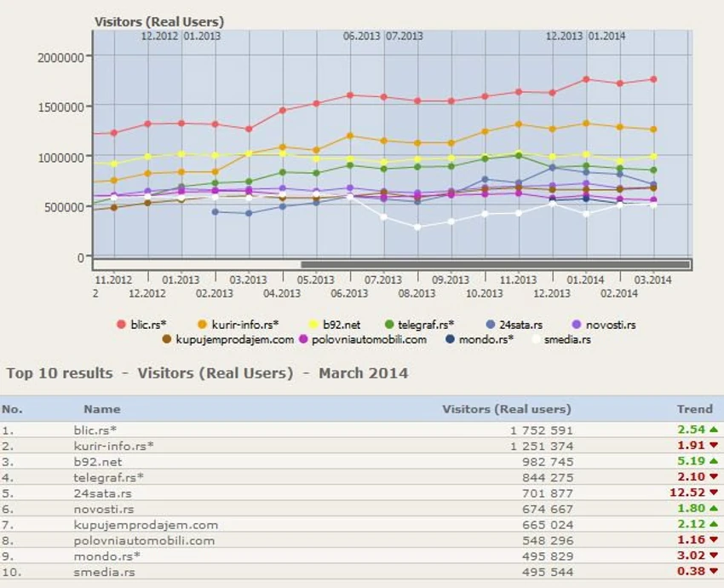Click the novosti.rs purple legend dot
The width and height of the screenshot is (724, 588).
(577, 325)
